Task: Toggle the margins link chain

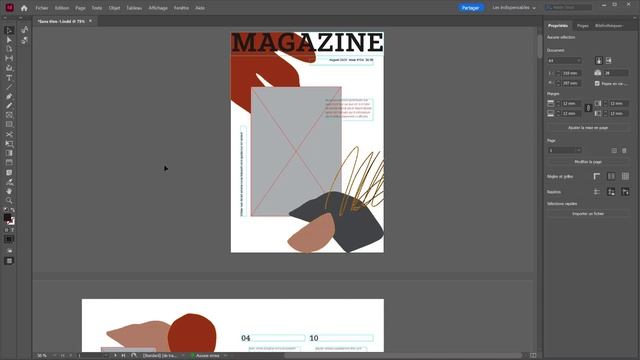Action: click(588, 108)
